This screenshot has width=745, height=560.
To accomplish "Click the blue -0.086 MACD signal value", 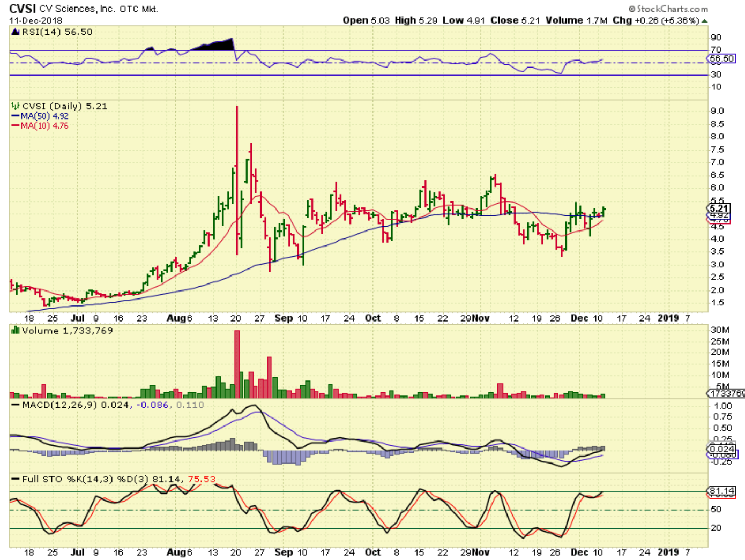I will point(153,405).
